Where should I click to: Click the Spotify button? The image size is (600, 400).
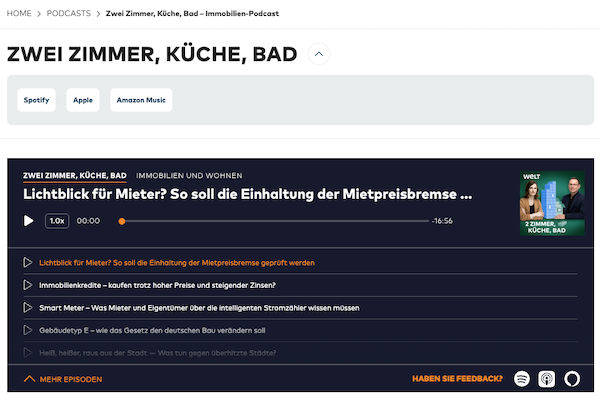point(37,100)
